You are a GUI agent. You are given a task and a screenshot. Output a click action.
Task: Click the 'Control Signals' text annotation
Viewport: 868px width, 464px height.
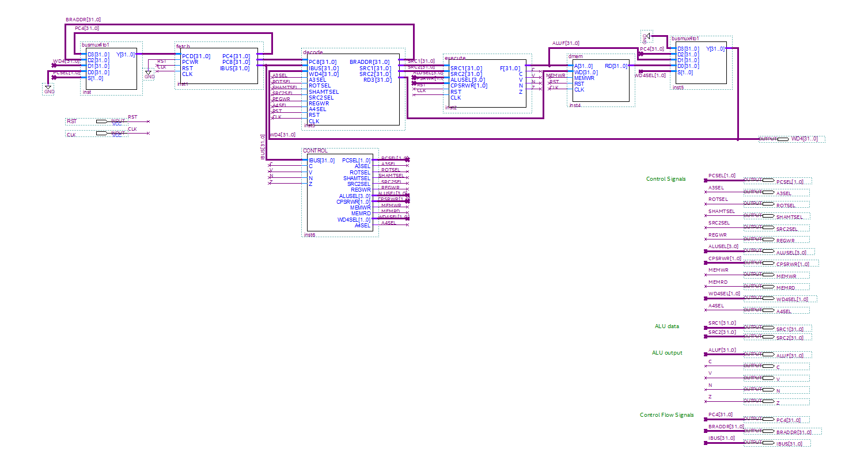coord(666,179)
